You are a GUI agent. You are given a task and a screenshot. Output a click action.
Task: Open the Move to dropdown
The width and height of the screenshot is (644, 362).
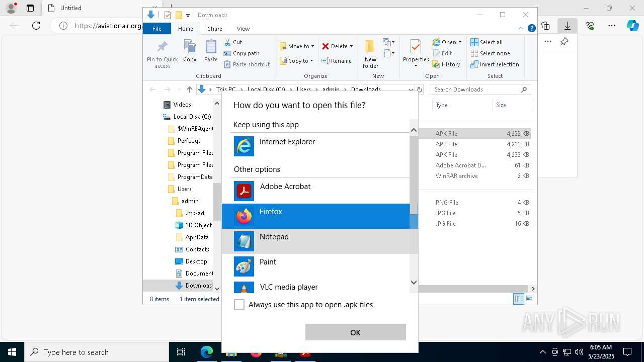[x=297, y=46]
